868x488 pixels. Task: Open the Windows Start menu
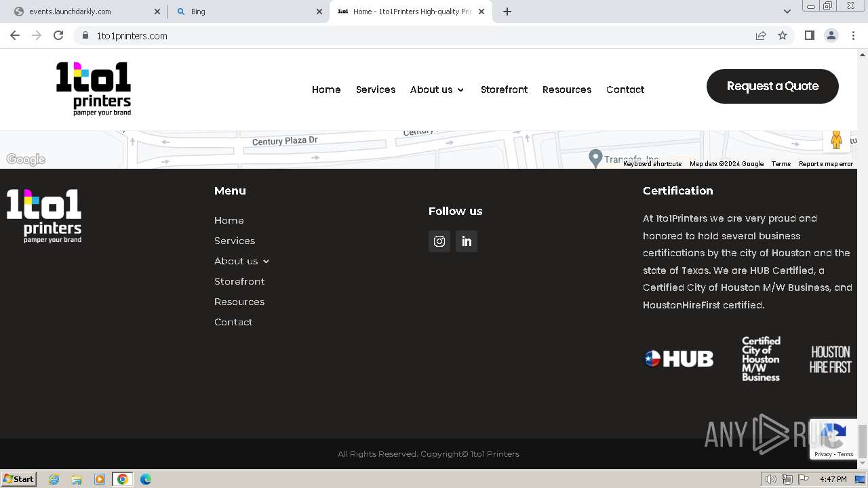coord(18,479)
